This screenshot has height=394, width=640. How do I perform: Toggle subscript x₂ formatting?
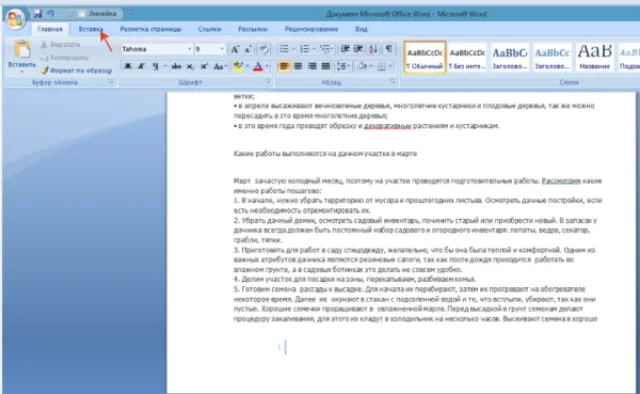pos(190,66)
